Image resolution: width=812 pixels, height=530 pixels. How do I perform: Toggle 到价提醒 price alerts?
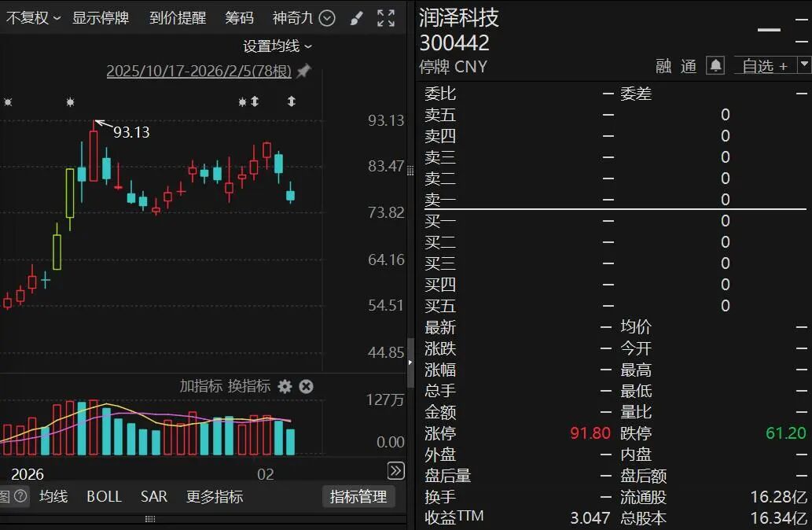pyautogui.click(x=177, y=17)
